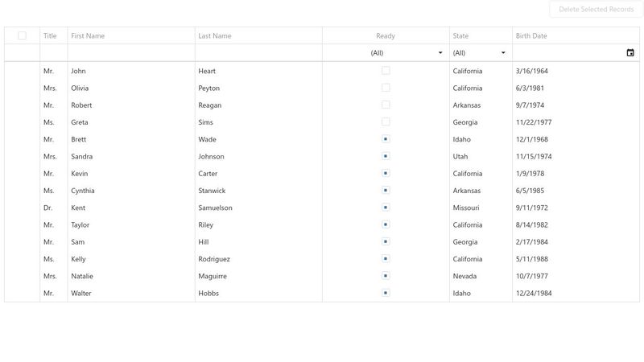Click the Birth Date filter input field
The image size is (644, 362).
[569, 53]
